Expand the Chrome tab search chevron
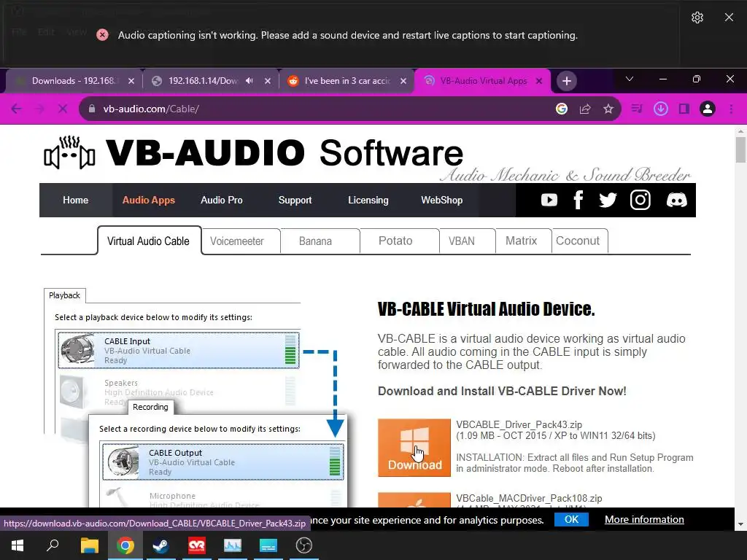 click(630, 79)
